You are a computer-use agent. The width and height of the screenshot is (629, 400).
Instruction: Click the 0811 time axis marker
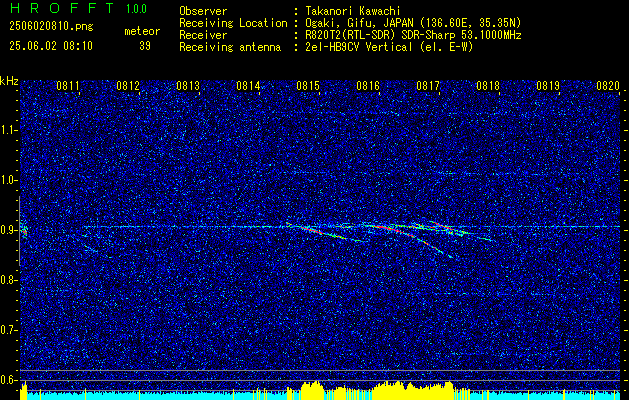point(68,85)
